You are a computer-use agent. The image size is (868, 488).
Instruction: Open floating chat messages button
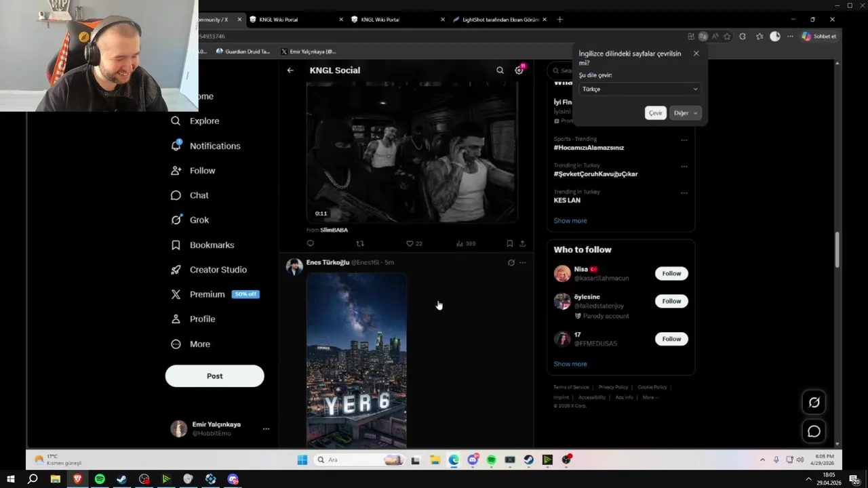pyautogui.click(x=814, y=431)
